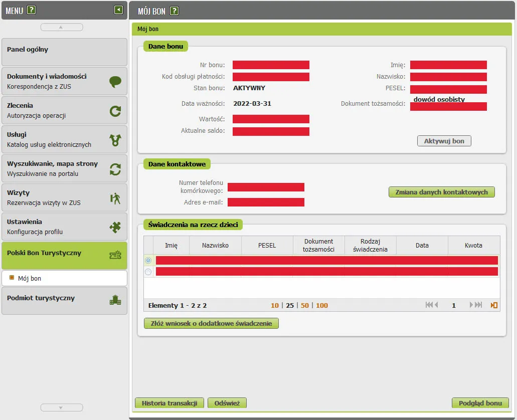Viewport: 517px width, 420px height.
Task: Sort table by PESEL column header
Action: pyautogui.click(x=267, y=245)
